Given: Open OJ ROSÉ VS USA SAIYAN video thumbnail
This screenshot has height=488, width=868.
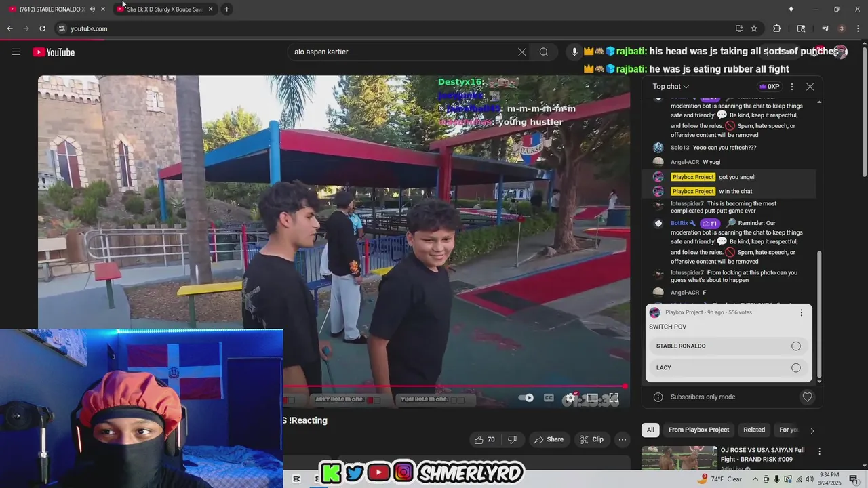Looking at the screenshot, I should pos(679,458).
